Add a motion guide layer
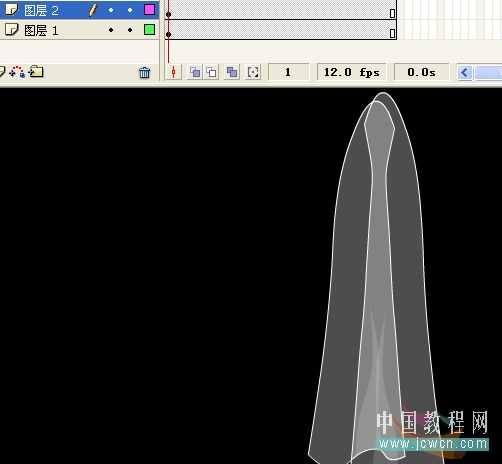This screenshot has width=502, height=464. pyautogui.click(x=17, y=72)
